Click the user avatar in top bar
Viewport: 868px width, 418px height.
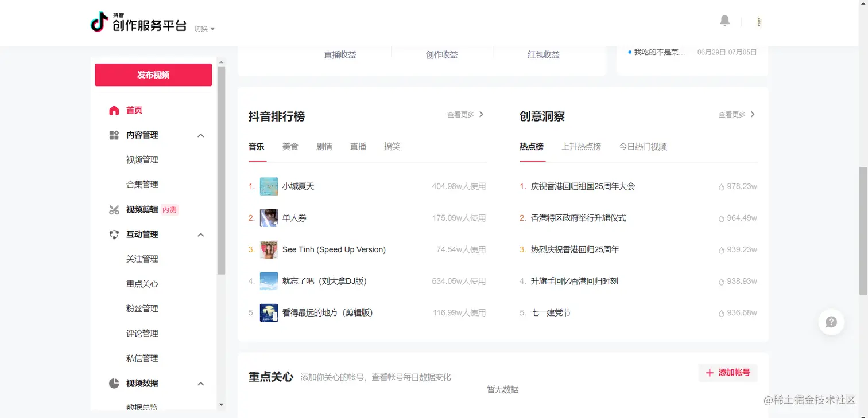(759, 21)
